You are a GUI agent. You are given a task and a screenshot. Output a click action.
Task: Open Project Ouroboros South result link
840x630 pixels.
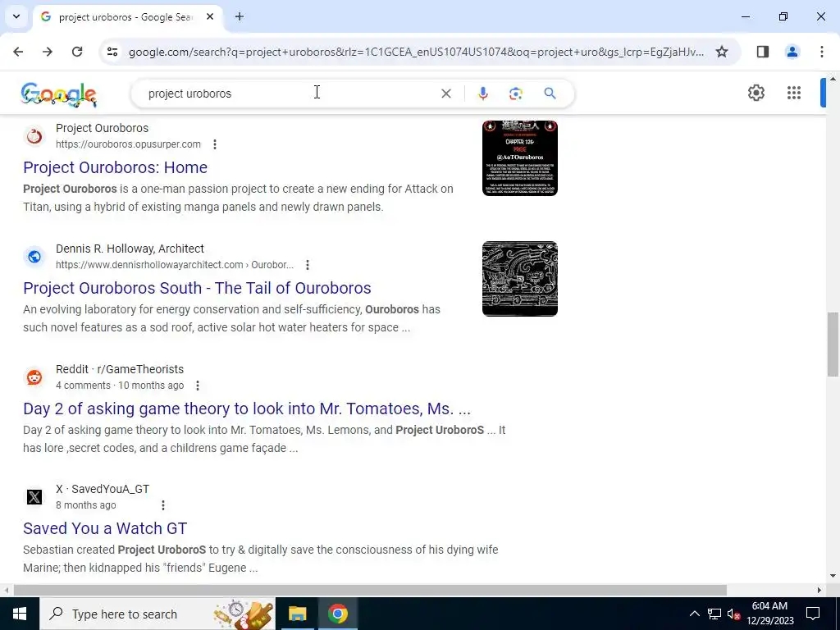pyautogui.click(x=197, y=288)
